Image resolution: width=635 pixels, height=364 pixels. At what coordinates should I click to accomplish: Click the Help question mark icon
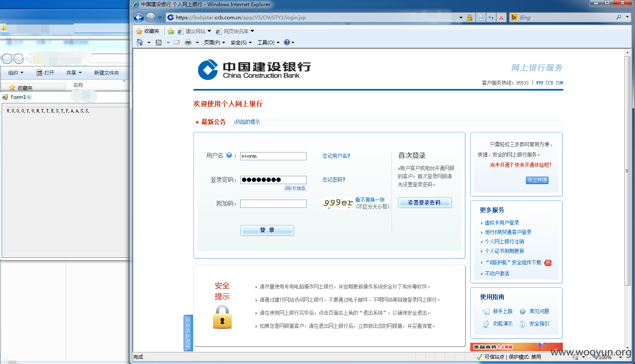287,42
